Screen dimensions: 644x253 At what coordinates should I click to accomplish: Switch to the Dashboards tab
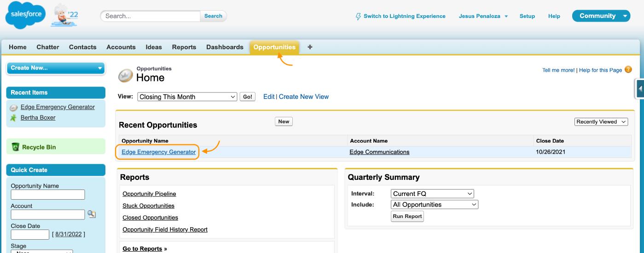pyautogui.click(x=225, y=47)
